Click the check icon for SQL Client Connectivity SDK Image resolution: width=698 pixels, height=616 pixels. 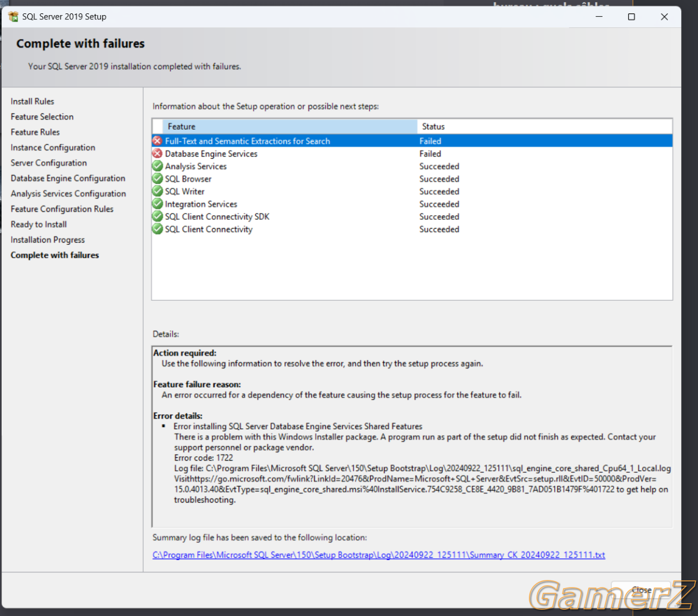(x=157, y=216)
